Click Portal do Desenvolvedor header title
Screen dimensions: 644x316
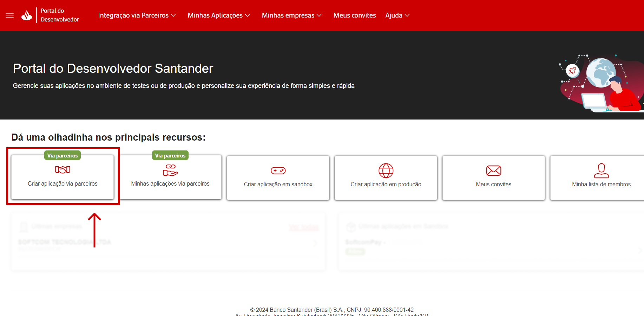[60, 15]
